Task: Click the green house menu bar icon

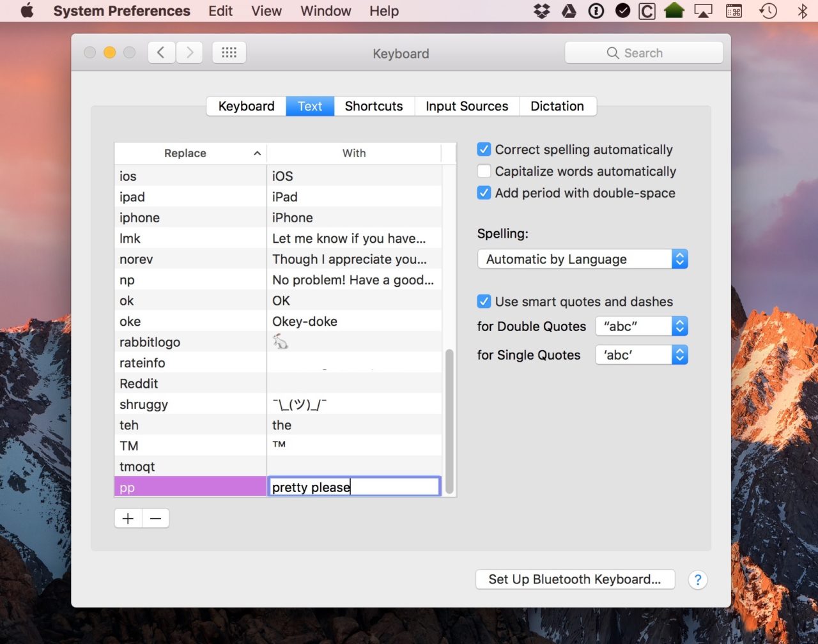Action: pyautogui.click(x=674, y=11)
